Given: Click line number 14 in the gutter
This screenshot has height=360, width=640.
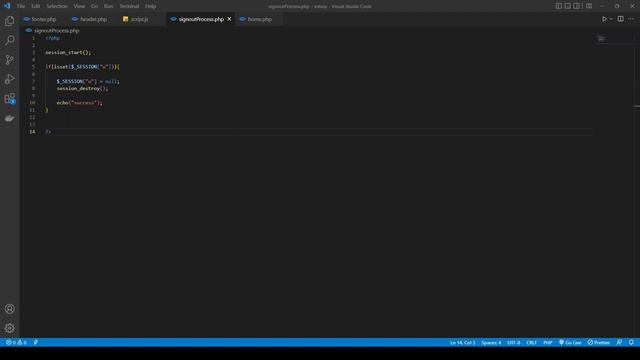Looking at the screenshot, I should [x=32, y=131].
